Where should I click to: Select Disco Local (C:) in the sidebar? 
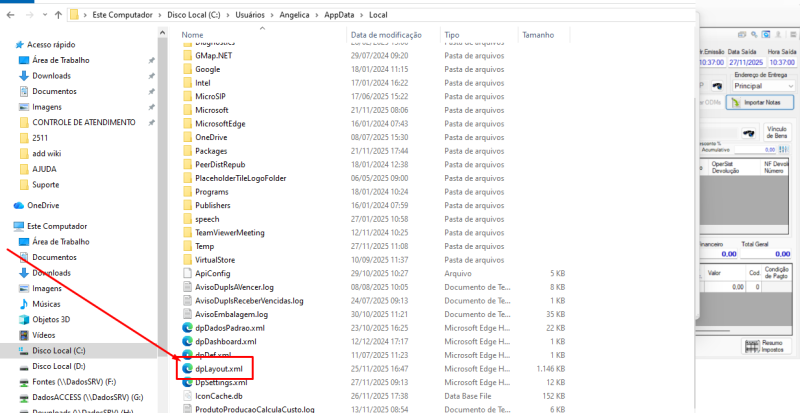pos(59,351)
